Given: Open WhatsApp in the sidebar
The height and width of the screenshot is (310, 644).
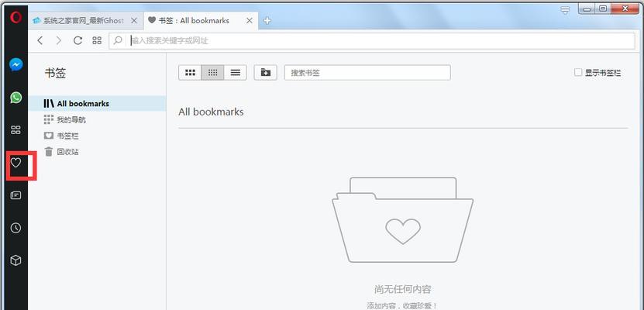Looking at the screenshot, I should [x=16, y=98].
